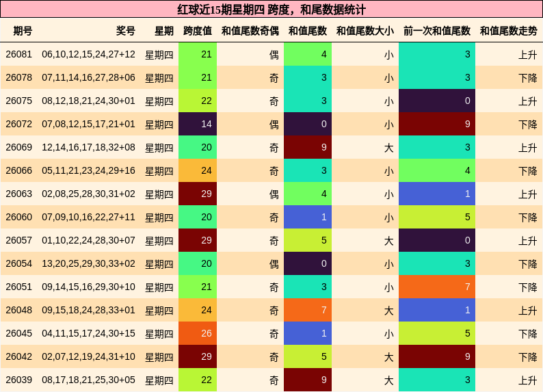Click previous sum tail 7 in row 26051
This screenshot has height=392, width=543.
[437, 287]
